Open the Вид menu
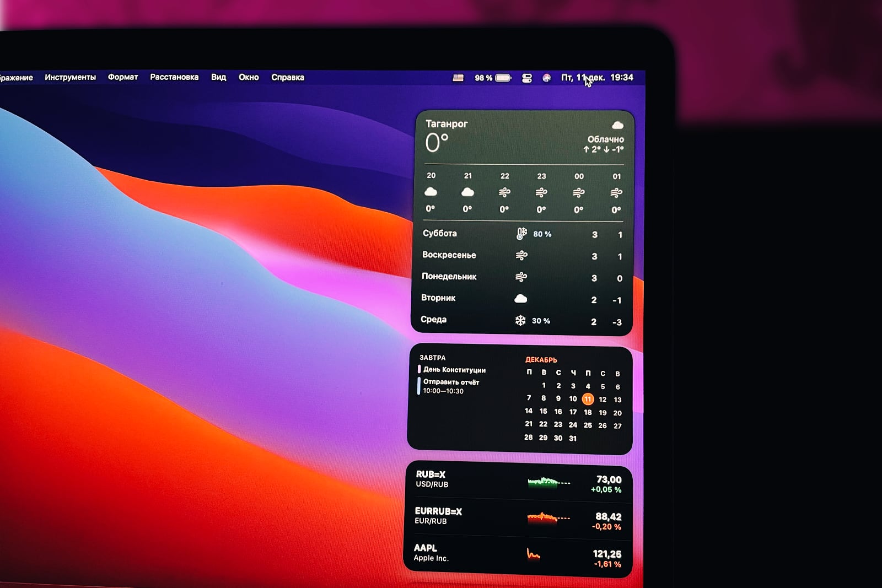 [x=218, y=77]
